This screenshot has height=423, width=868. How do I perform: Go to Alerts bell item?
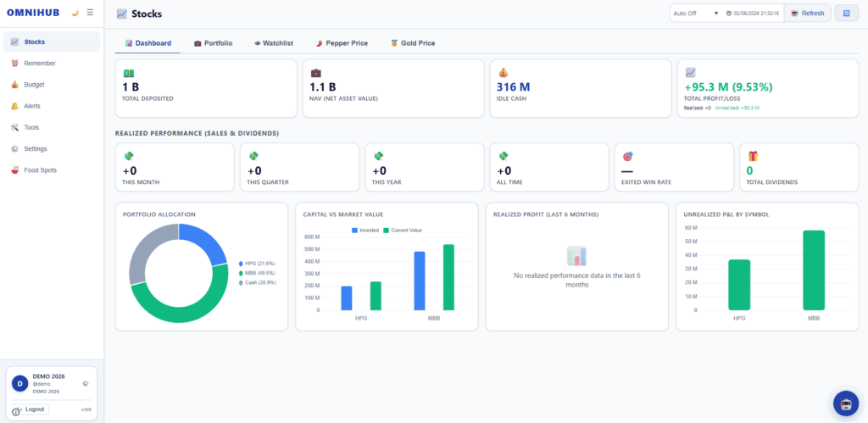(x=52, y=106)
